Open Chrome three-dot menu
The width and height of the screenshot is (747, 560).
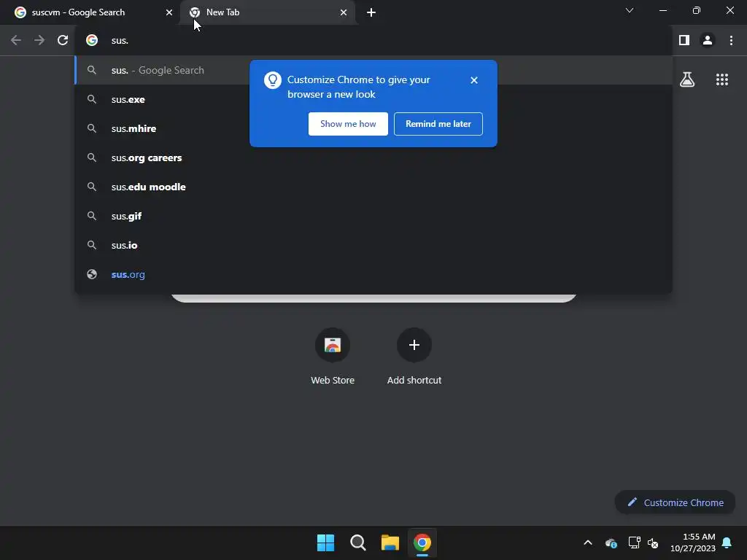(x=731, y=41)
